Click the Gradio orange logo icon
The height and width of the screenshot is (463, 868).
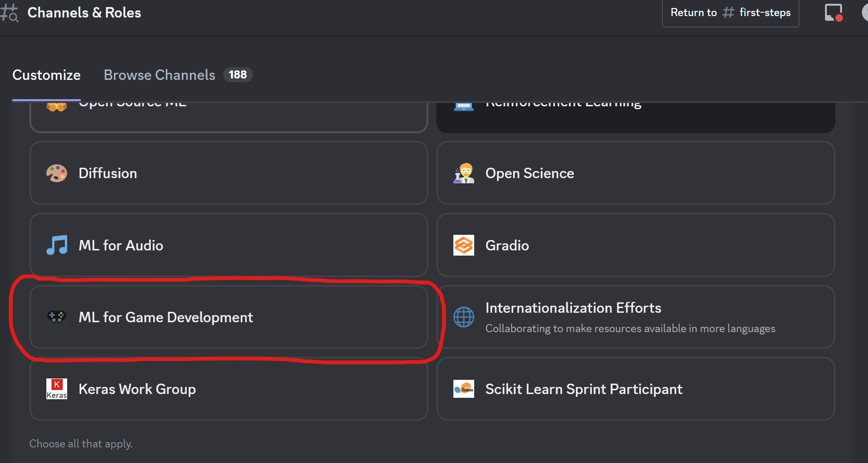click(x=463, y=245)
